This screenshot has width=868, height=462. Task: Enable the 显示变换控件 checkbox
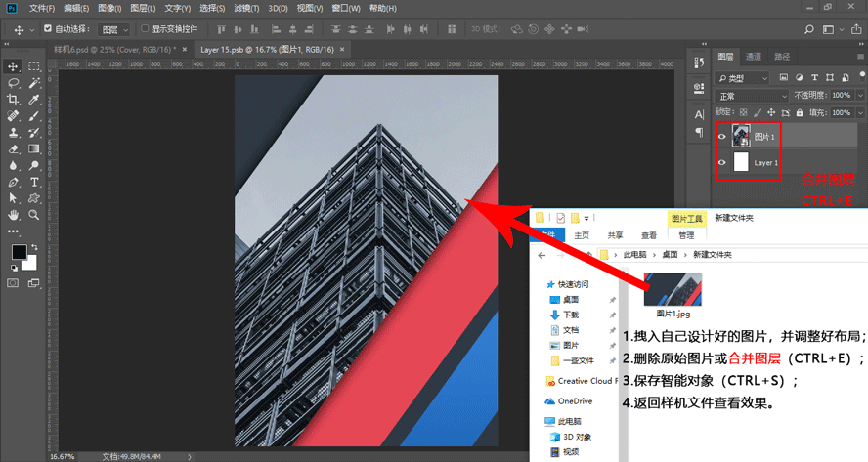(x=146, y=28)
